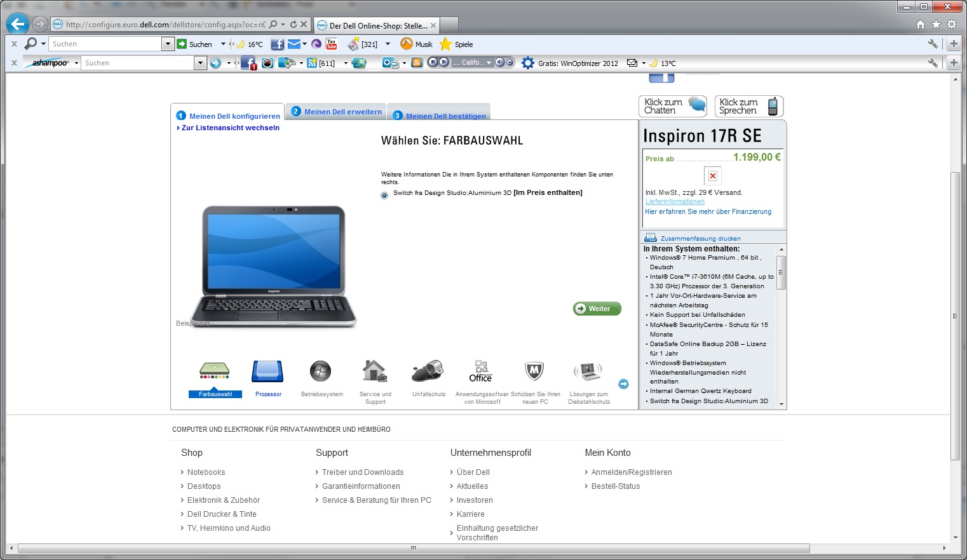The width and height of the screenshot is (967, 560).
Task: Click the horizontal page scrollbar thumb
Action: tap(414, 548)
